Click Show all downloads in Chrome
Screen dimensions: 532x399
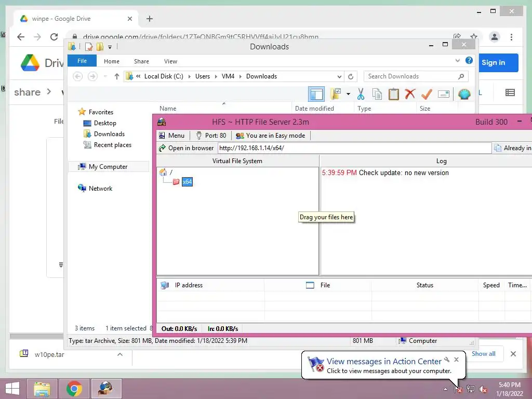[484, 354]
